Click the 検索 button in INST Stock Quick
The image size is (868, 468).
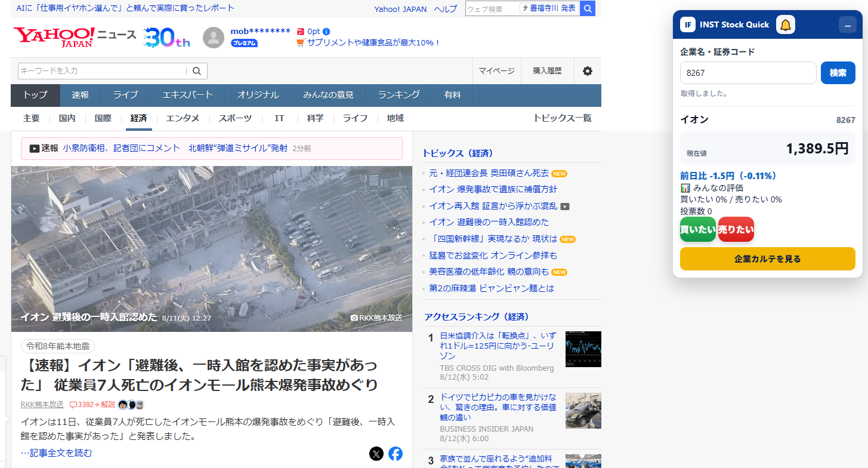coord(838,73)
